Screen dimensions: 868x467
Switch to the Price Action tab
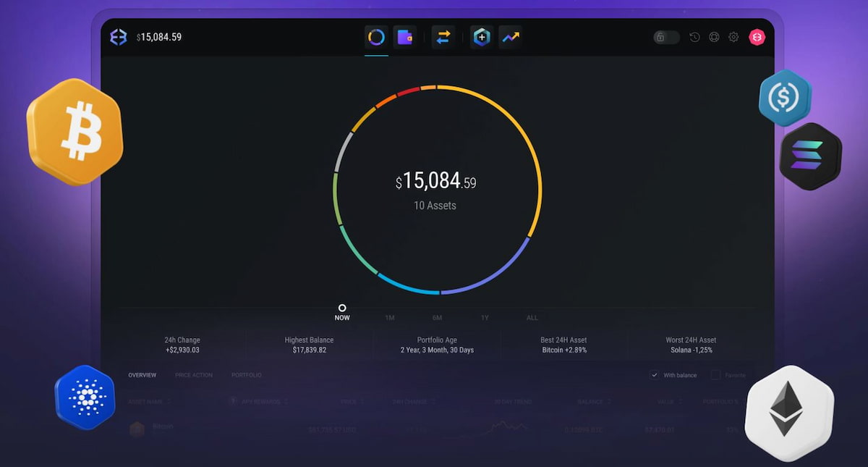(x=194, y=375)
